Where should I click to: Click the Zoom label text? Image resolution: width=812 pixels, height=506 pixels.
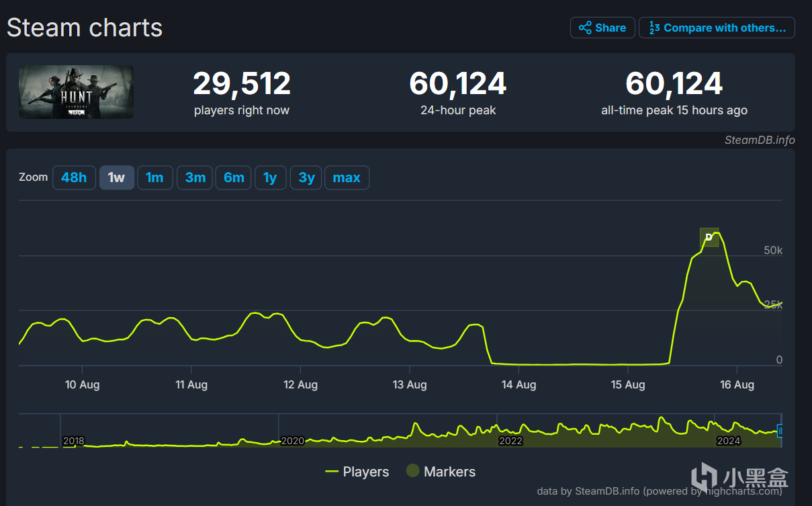click(34, 177)
